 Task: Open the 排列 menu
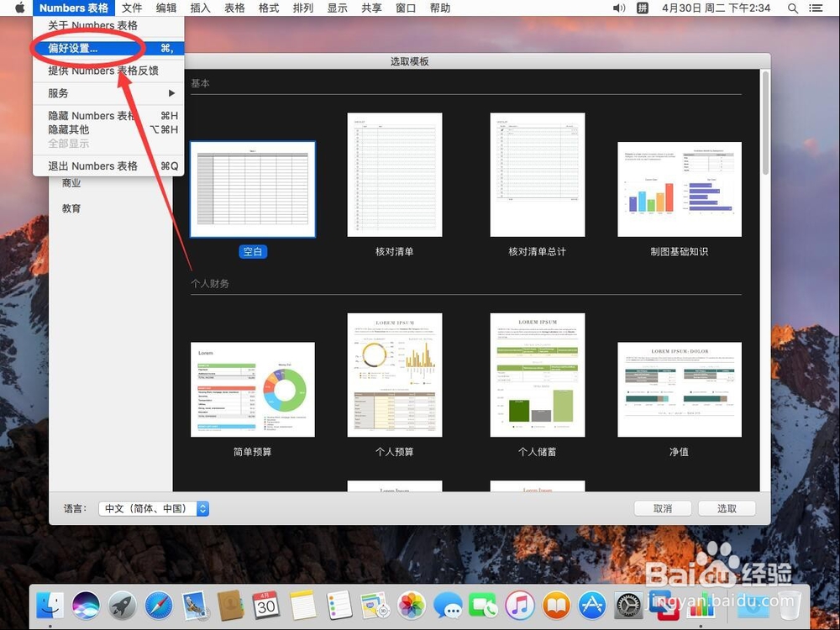(303, 8)
